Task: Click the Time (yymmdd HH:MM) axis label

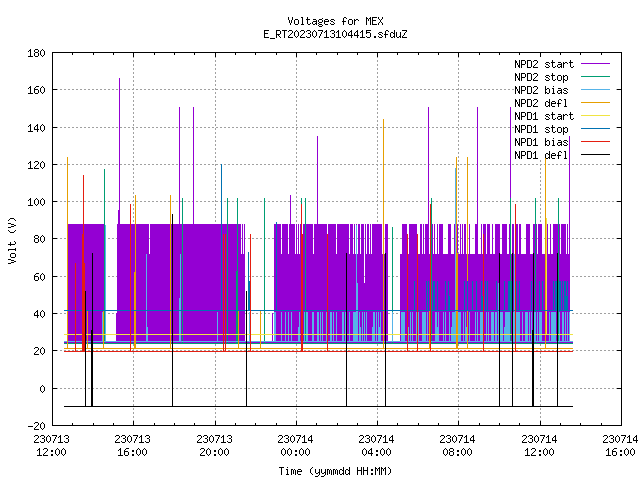Action: 335,471
